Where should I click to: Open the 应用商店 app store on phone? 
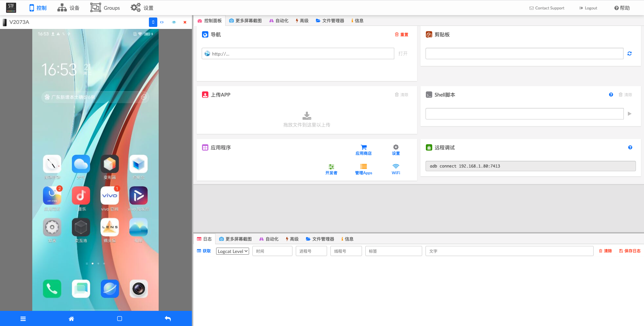52,195
